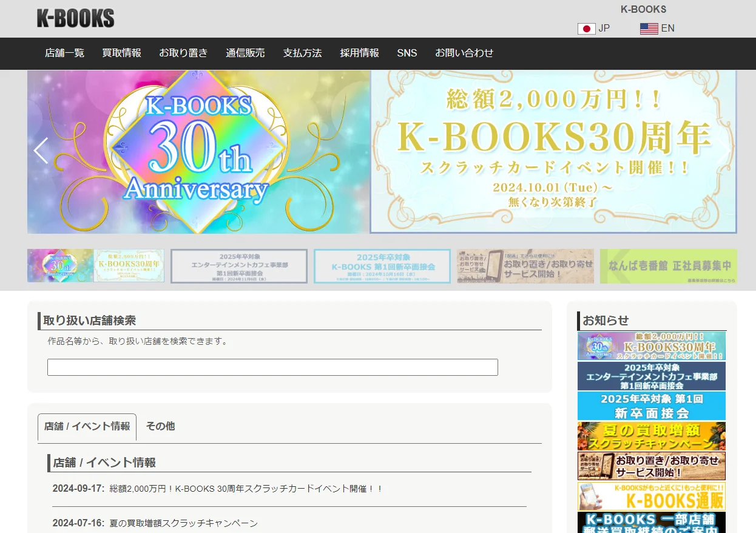Select the Japanese flag icon
This screenshot has width=756, height=533.
pyautogui.click(x=587, y=29)
